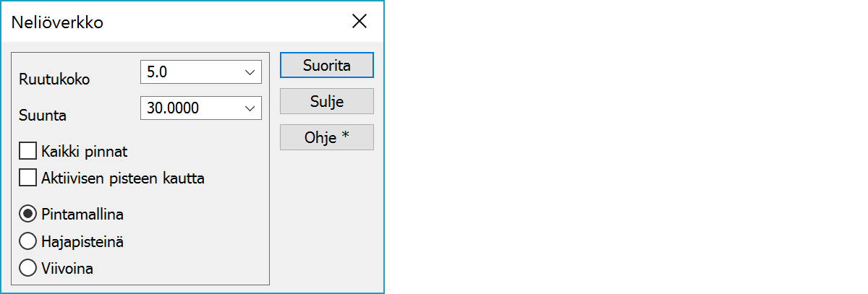
Task: Expand the Ruutukoko dropdown arrow
Action: (x=250, y=72)
